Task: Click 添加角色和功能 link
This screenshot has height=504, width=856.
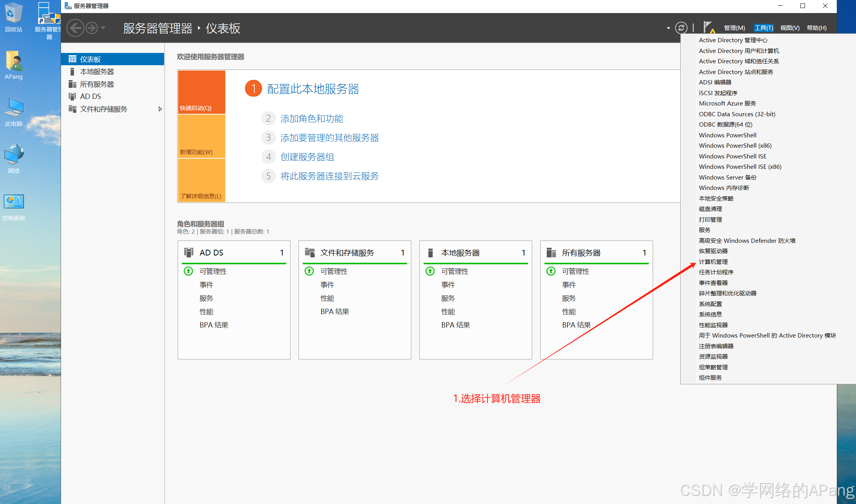Action: 312,119
